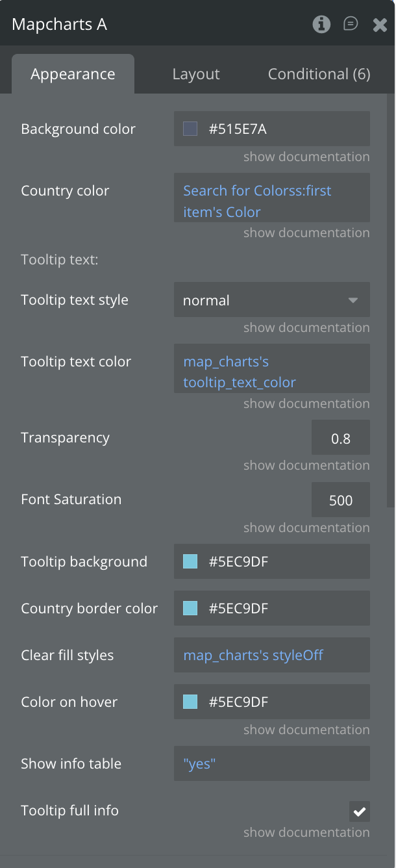Click the Show info table value field
The image size is (396, 868).
pyautogui.click(x=271, y=763)
